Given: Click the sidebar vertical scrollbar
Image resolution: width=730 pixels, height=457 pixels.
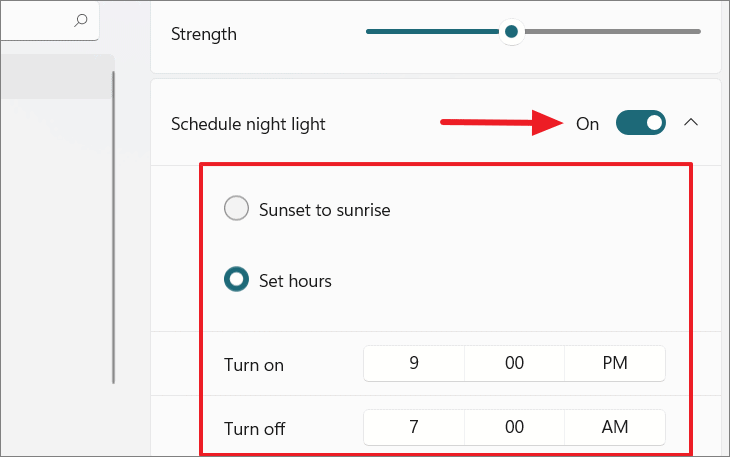Looking at the screenshot, I should [x=113, y=227].
